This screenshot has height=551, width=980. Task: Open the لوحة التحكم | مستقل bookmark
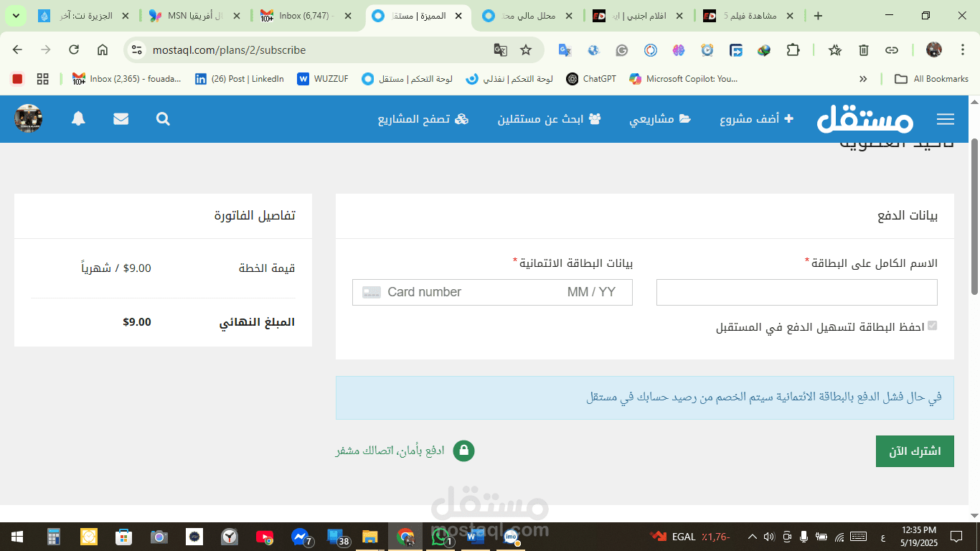407,79
